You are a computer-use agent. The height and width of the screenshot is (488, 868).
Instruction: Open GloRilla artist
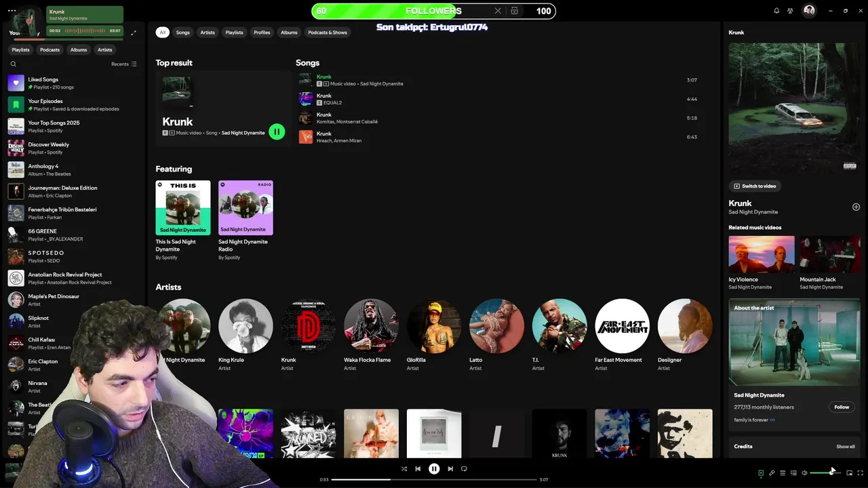click(434, 335)
